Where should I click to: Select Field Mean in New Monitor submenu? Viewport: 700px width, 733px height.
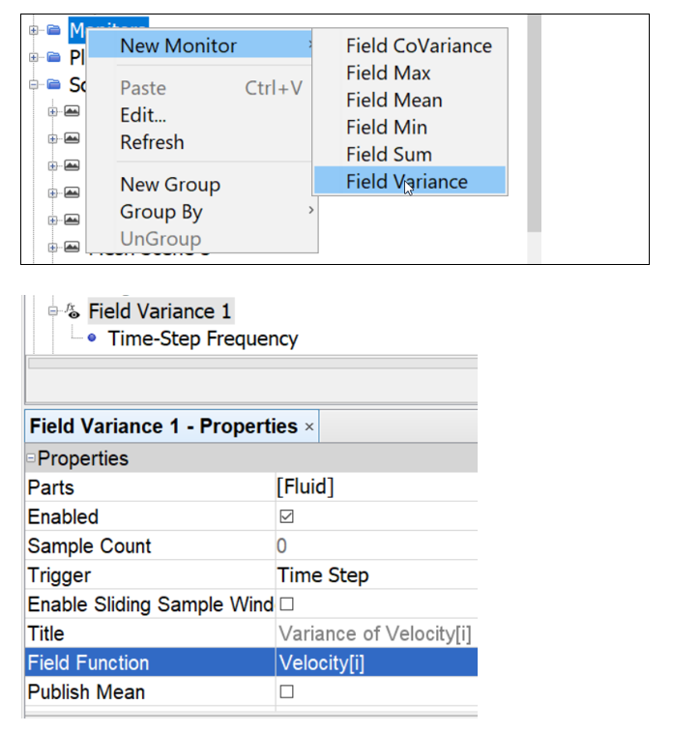point(394,100)
